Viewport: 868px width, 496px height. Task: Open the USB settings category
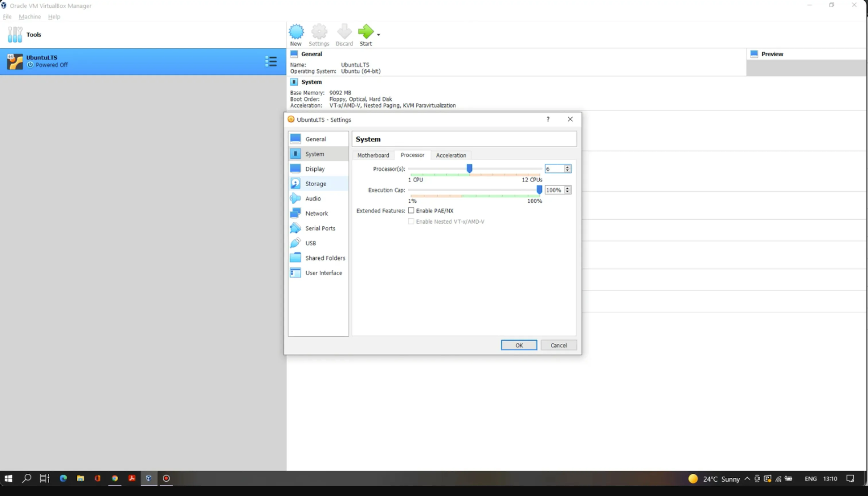310,243
